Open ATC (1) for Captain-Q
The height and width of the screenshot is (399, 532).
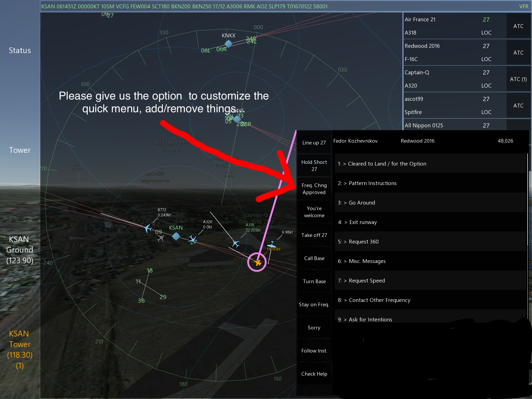(x=518, y=79)
